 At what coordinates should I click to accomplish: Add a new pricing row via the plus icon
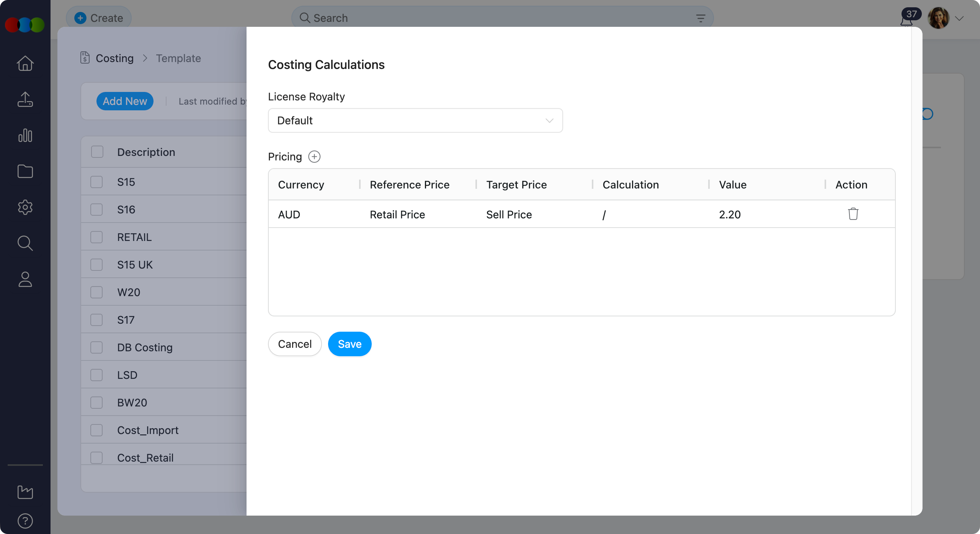pyautogui.click(x=314, y=156)
